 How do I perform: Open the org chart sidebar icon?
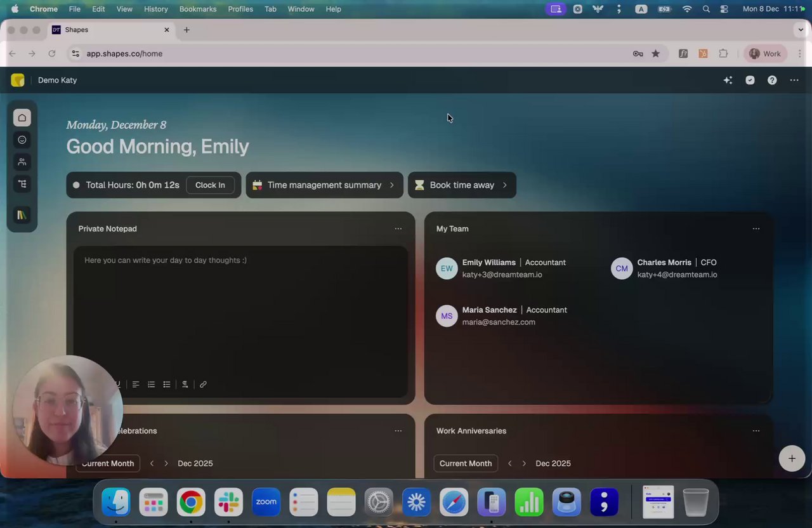tap(22, 184)
